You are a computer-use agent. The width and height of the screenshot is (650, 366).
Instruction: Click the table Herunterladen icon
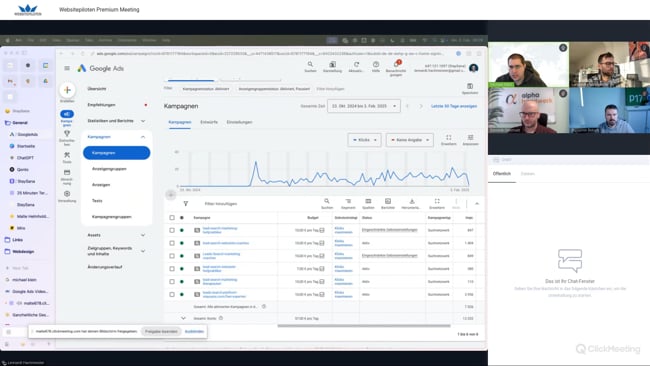click(412, 201)
